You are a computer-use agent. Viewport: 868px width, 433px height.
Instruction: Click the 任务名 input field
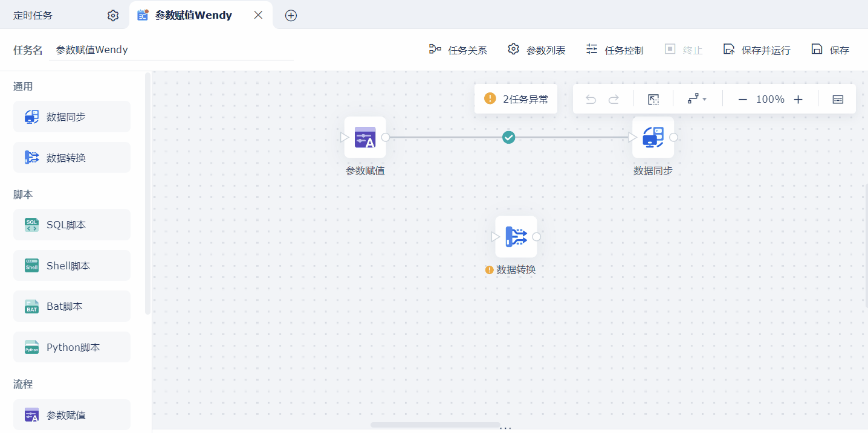coord(171,50)
